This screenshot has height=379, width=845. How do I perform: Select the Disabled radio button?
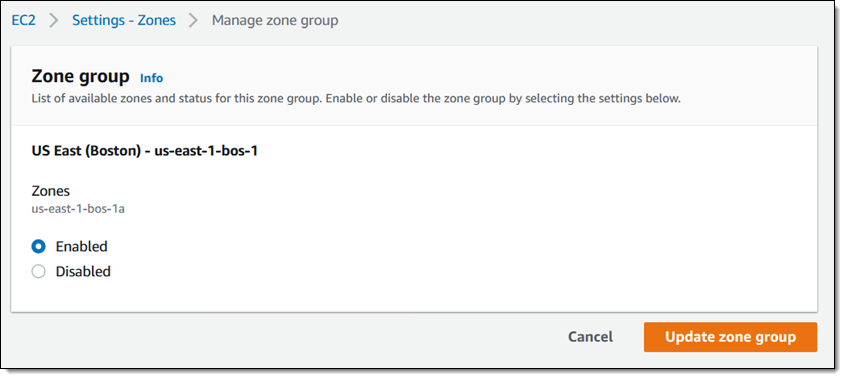click(x=38, y=271)
